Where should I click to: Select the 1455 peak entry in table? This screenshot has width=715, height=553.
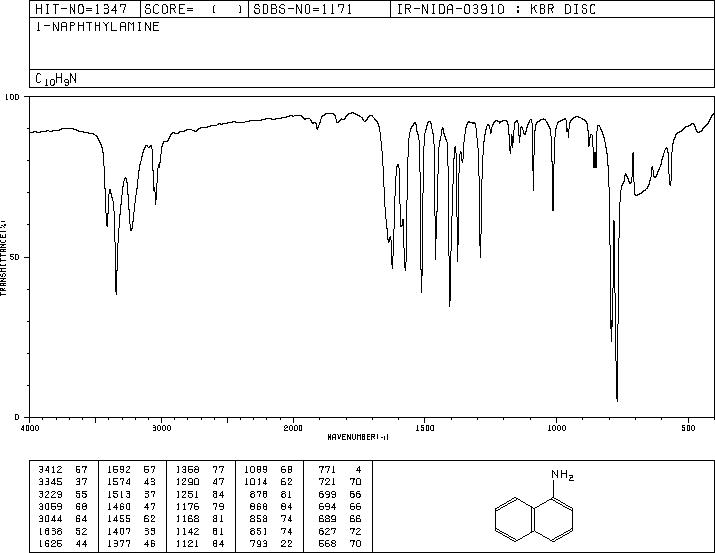131,519
